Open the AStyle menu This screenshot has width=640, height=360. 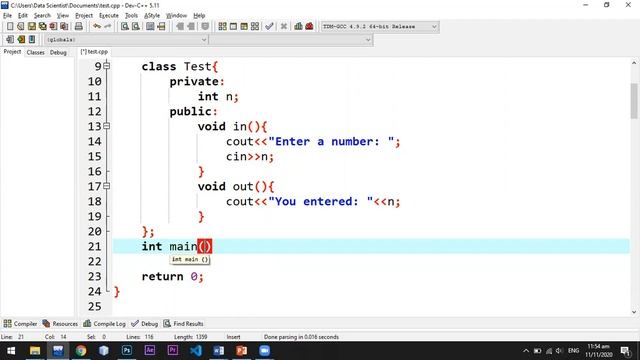(152, 16)
